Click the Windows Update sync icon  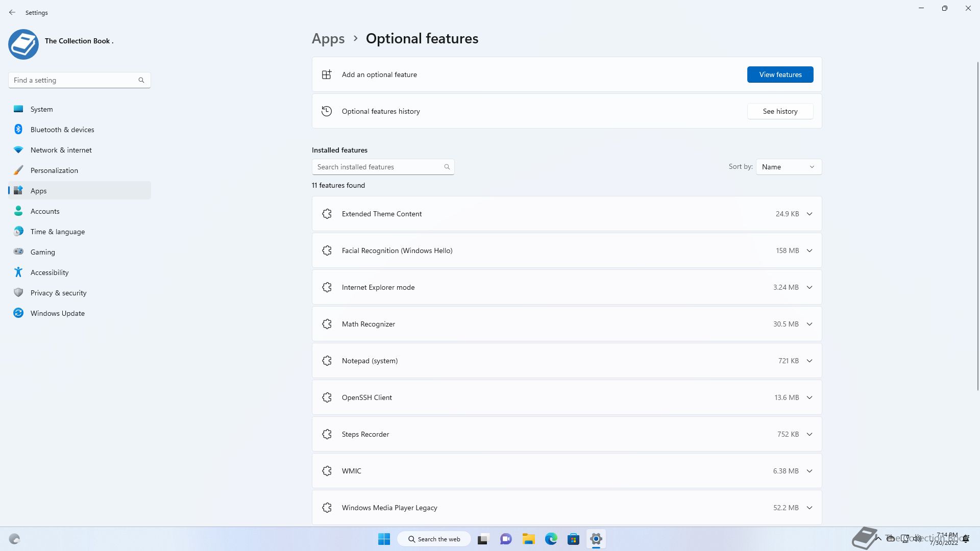click(18, 313)
